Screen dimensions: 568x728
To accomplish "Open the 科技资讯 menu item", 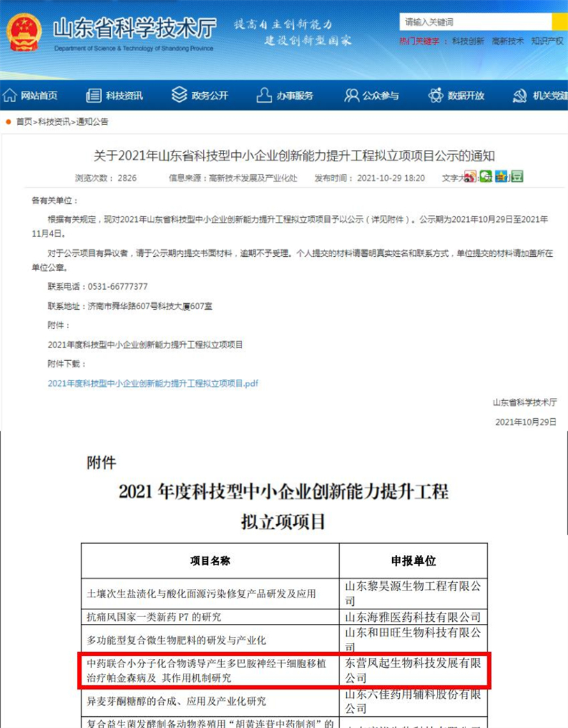I will tap(124, 96).
